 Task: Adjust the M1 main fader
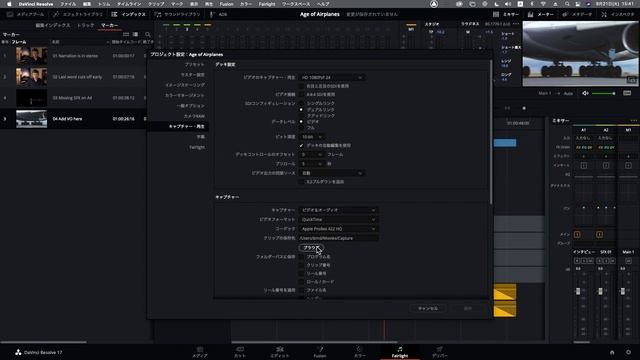(x=622, y=291)
